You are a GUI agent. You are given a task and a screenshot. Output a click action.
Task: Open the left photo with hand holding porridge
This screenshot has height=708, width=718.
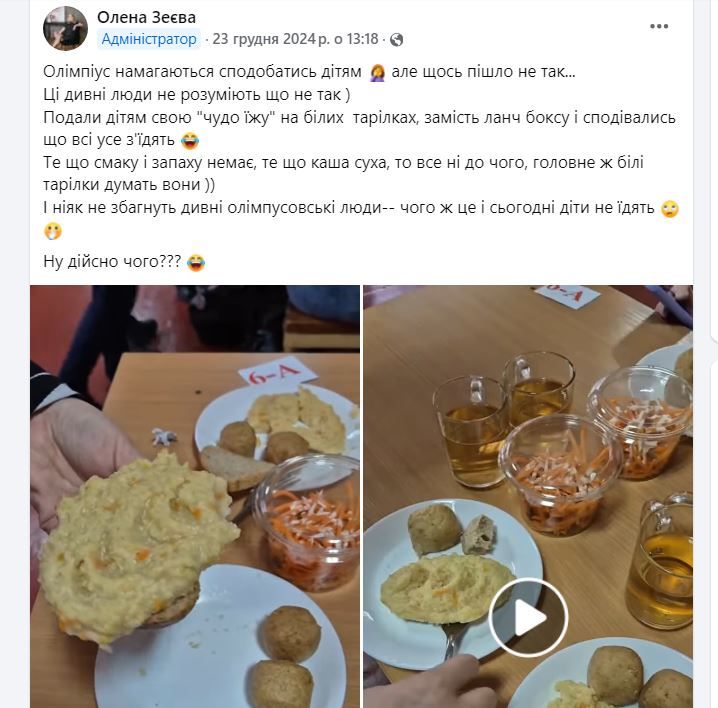pyautogui.click(x=195, y=496)
